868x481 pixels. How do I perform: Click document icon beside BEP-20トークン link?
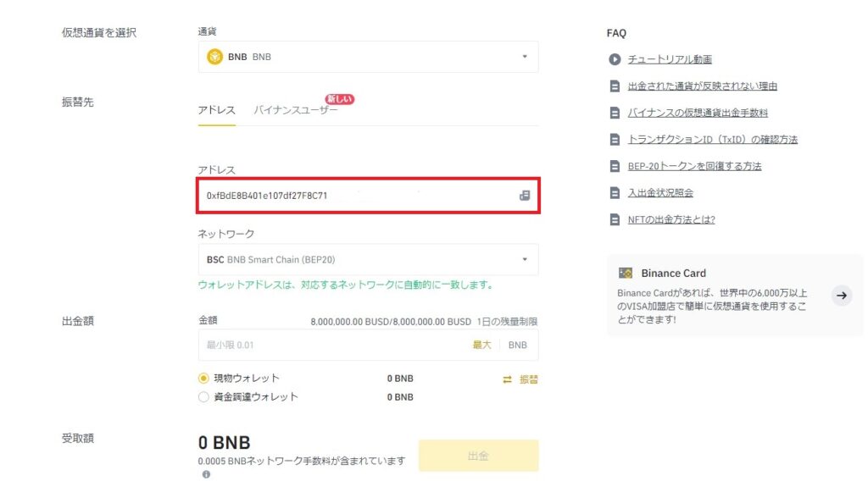coord(615,166)
